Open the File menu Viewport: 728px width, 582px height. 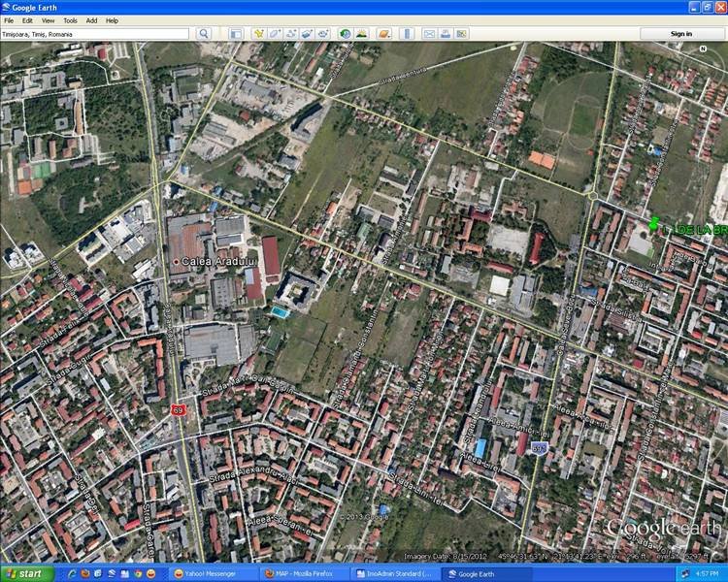(9, 20)
